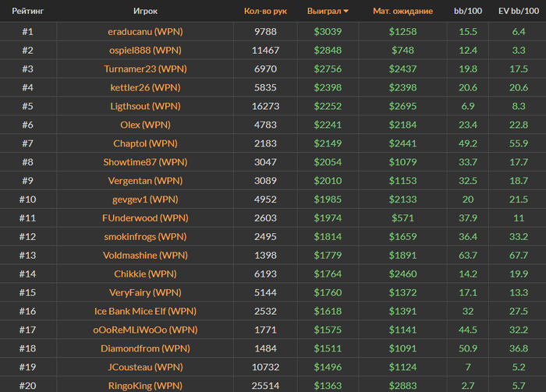Open JCousteau (WPN) player link

click(144, 366)
